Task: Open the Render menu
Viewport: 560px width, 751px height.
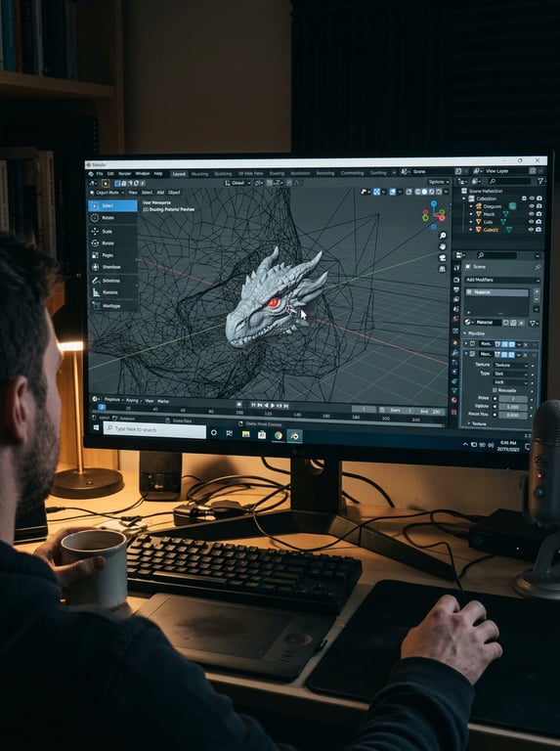Action: (124, 174)
